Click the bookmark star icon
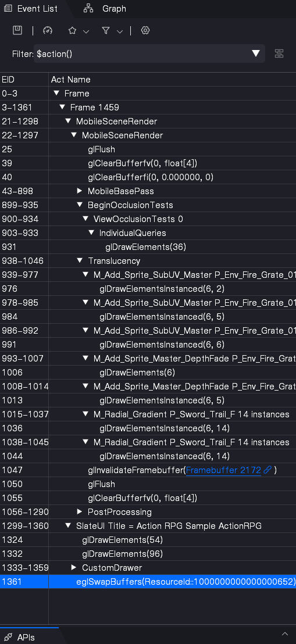The width and height of the screenshot is (296, 644). point(72,30)
